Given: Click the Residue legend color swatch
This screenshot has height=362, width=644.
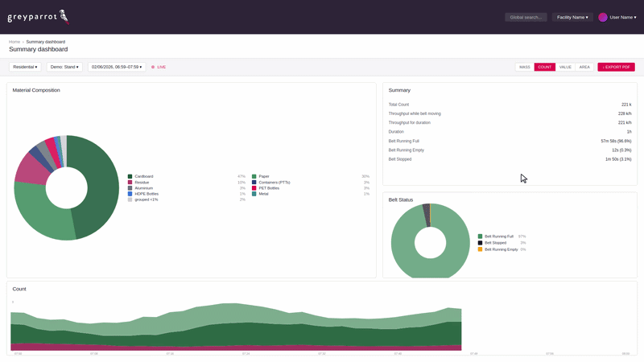Looking at the screenshot, I should [130, 183].
